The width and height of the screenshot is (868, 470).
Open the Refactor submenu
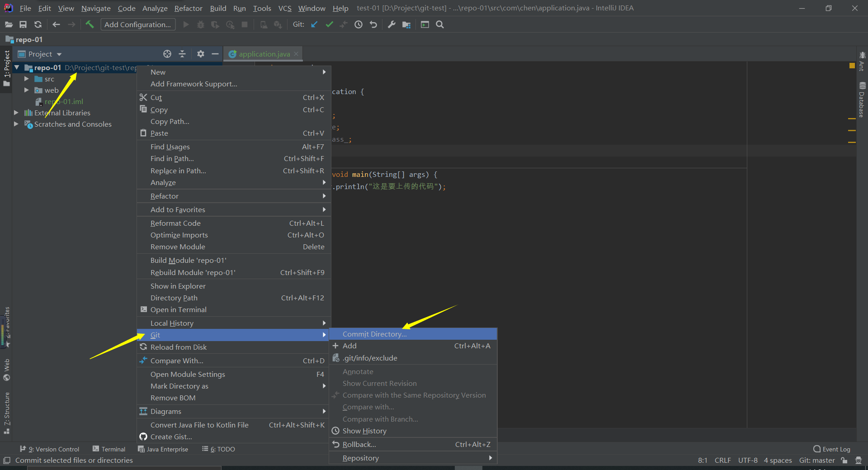click(234, 196)
